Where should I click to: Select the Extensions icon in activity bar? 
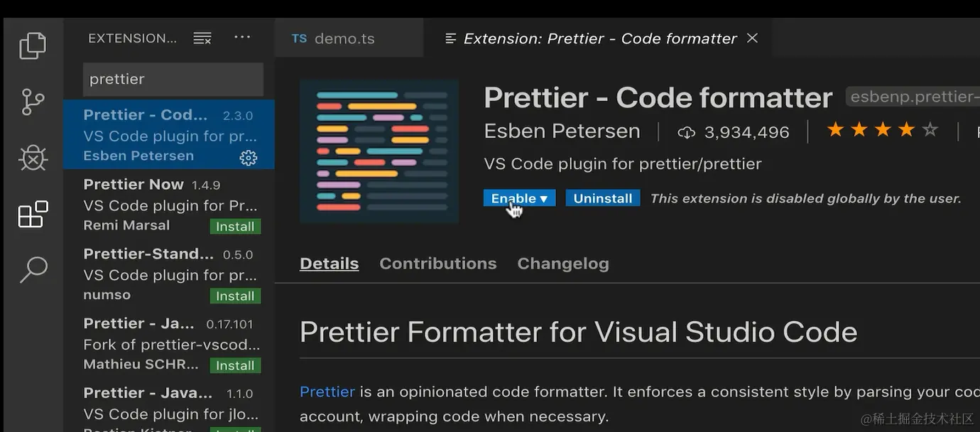click(x=33, y=214)
